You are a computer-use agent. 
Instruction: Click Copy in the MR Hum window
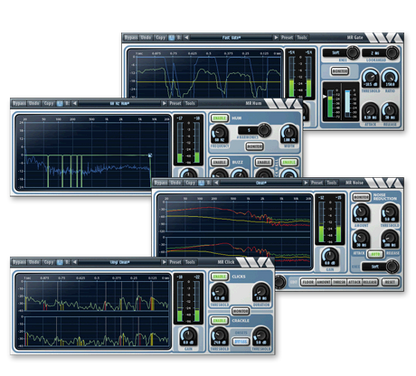(x=49, y=103)
